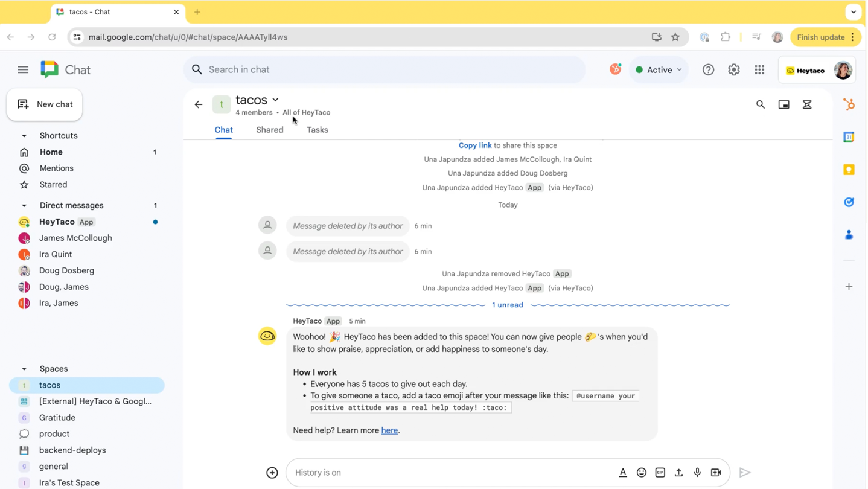Click the plus icon beside message box
The width and height of the screenshot is (868, 489).
(x=272, y=473)
